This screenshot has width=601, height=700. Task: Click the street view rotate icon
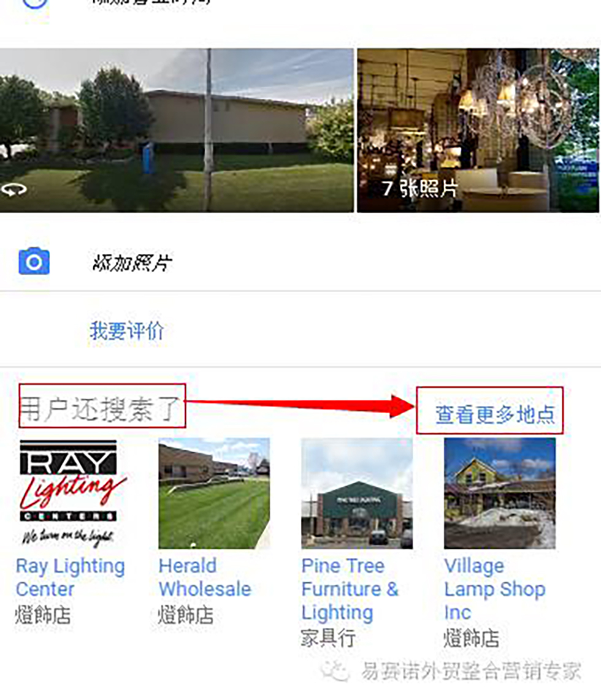click(14, 190)
